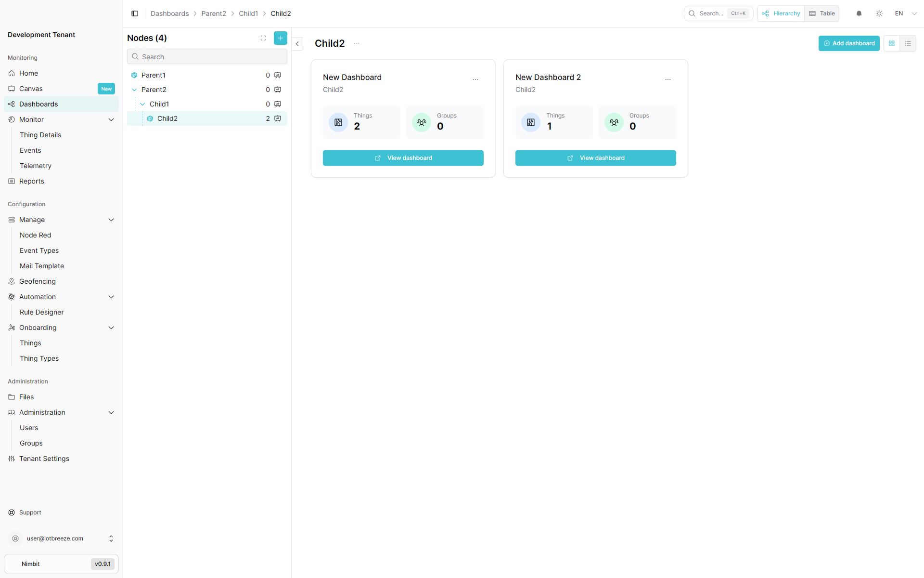Open New Dashboard 2 options ellipsis
This screenshot has width=924, height=578.
[668, 79]
